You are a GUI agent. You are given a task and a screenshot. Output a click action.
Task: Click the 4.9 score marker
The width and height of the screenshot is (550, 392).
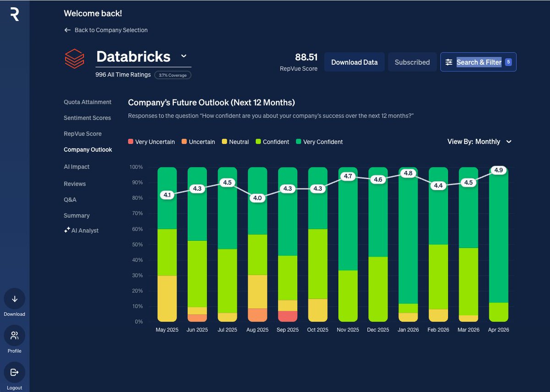[499, 170]
